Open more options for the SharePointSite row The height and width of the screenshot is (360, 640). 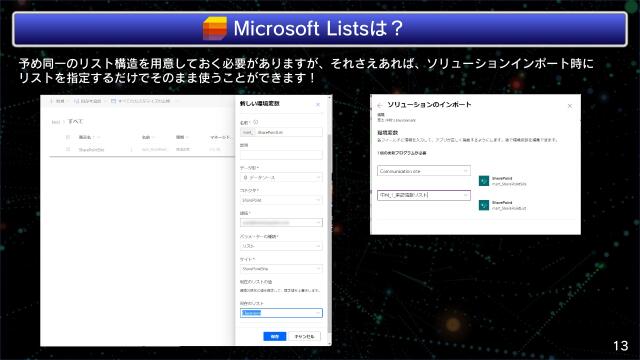[x=131, y=150]
